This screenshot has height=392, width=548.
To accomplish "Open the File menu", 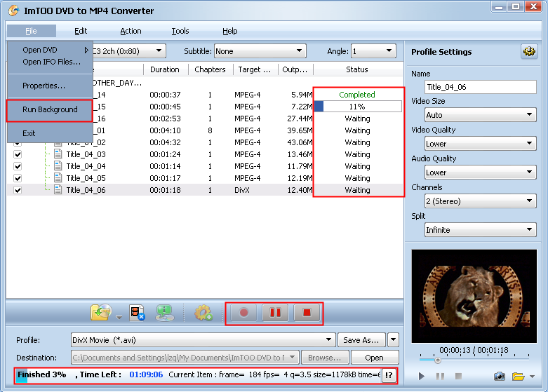I will click(31, 31).
